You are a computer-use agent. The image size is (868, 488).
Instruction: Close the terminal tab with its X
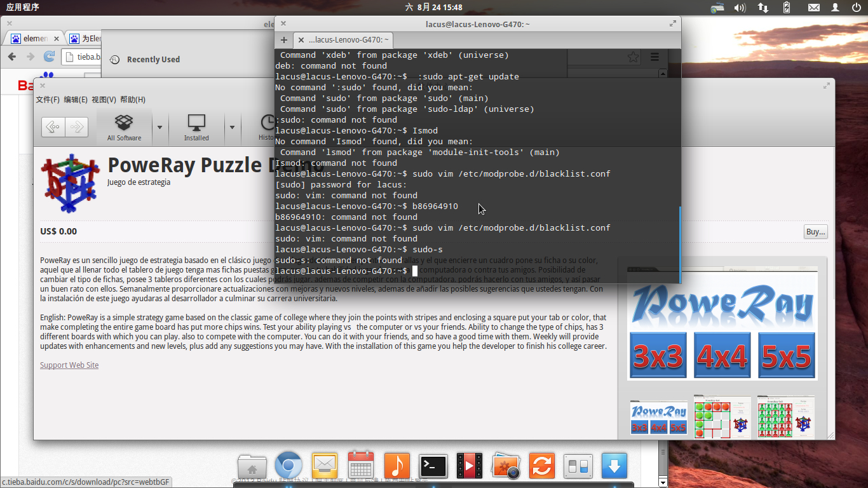(301, 39)
